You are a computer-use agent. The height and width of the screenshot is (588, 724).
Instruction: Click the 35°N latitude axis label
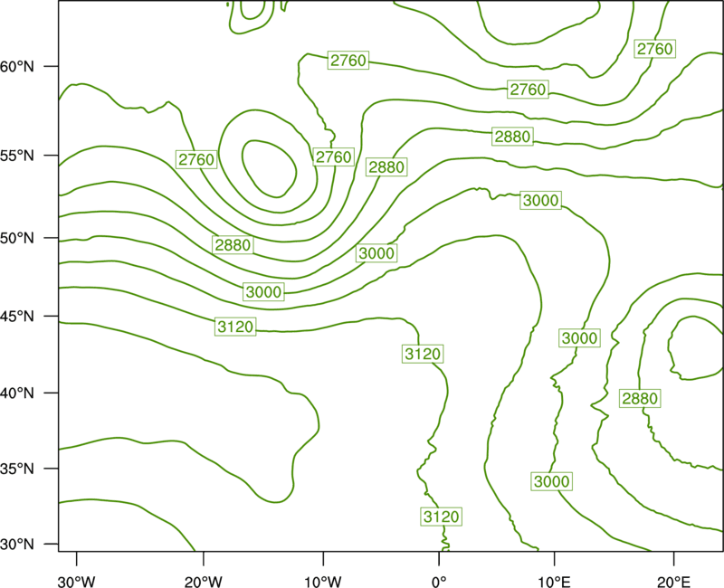pos(17,469)
